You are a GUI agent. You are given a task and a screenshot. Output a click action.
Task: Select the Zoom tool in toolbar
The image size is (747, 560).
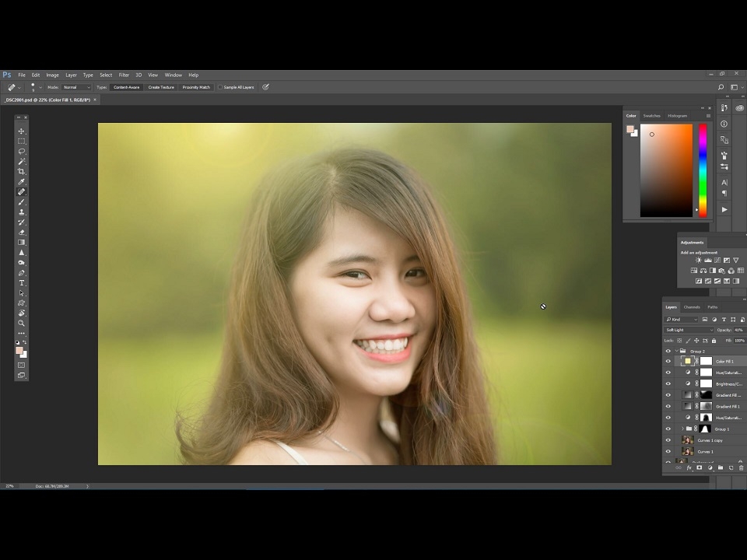(22, 324)
